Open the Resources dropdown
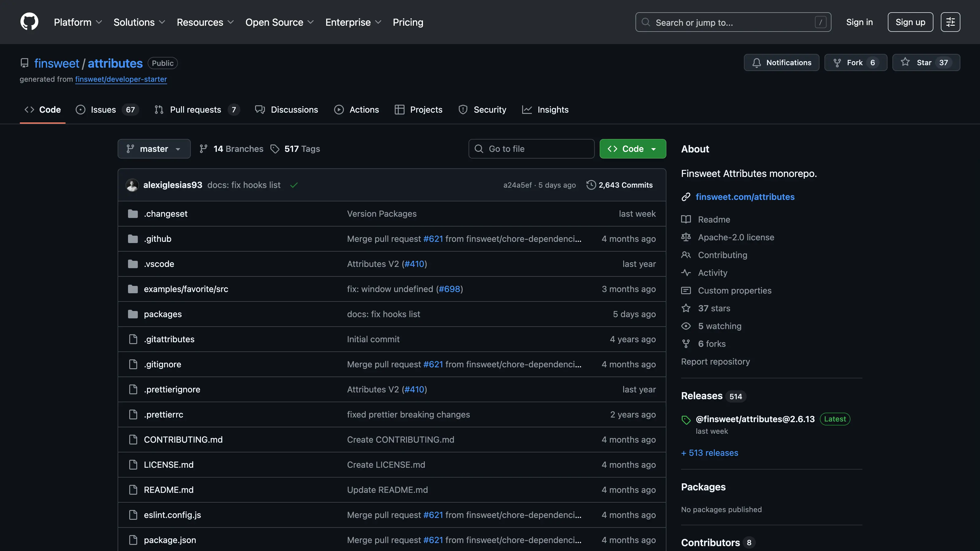Viewport: 980px width, 551px height. coord(205,22)
